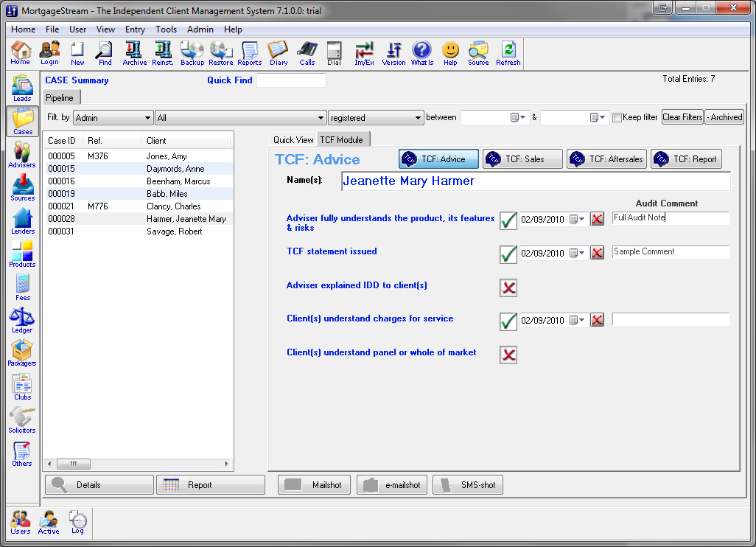The height and width of the screenshot is (547, 756).
Task: Create a New entry from toolbar
Action: (77, 53)
